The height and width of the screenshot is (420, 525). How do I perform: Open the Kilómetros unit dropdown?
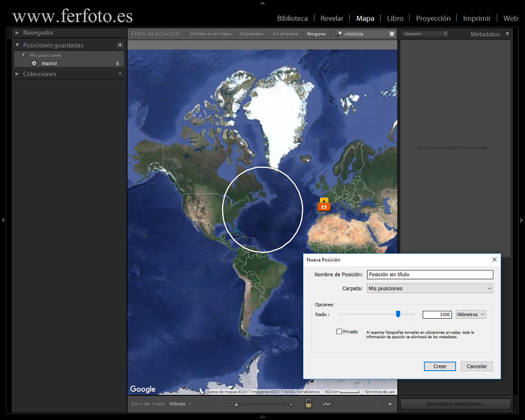[x=470, y=314]
